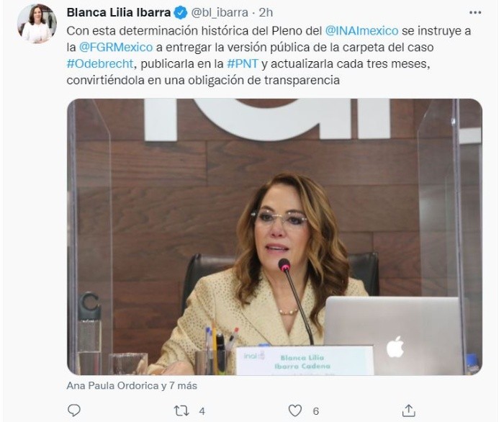Click the Blanca Lilia Ibarra display name

coord(119,12)
